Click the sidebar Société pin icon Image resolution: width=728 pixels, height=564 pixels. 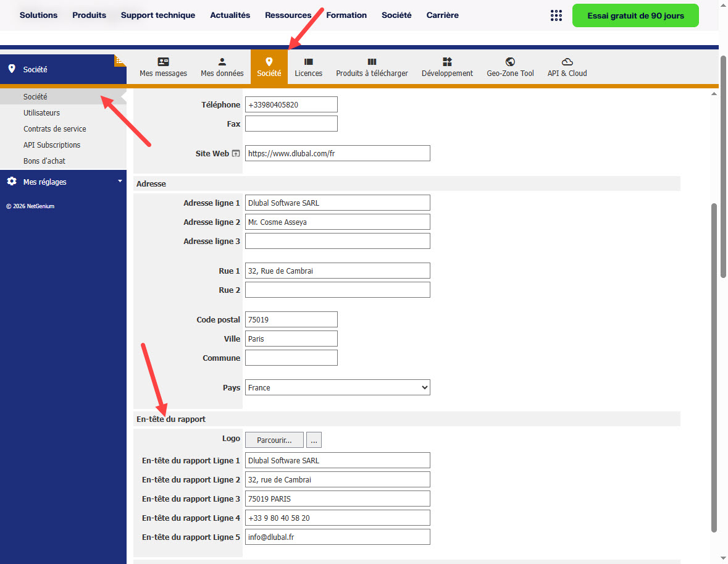[x=12, y=69]
